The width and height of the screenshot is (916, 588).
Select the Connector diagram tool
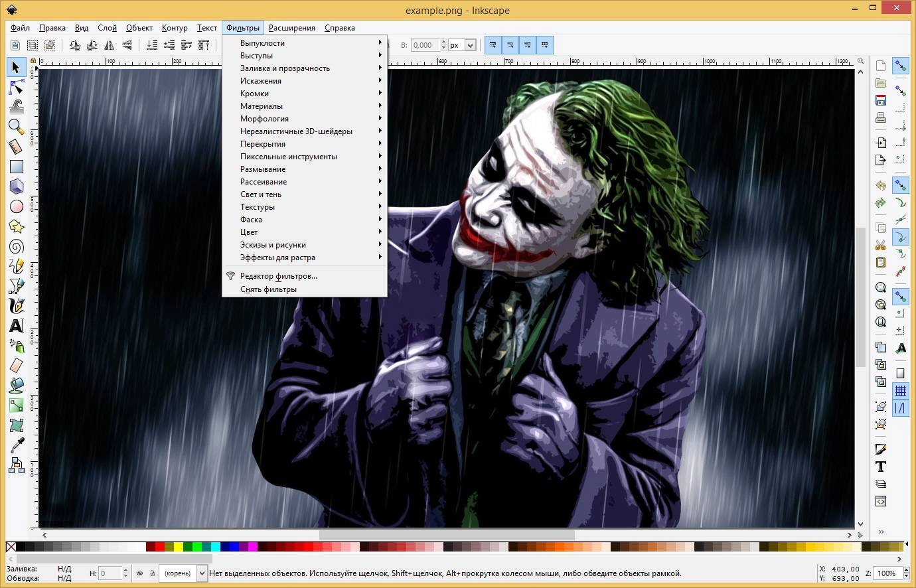(x=16, y=466)
